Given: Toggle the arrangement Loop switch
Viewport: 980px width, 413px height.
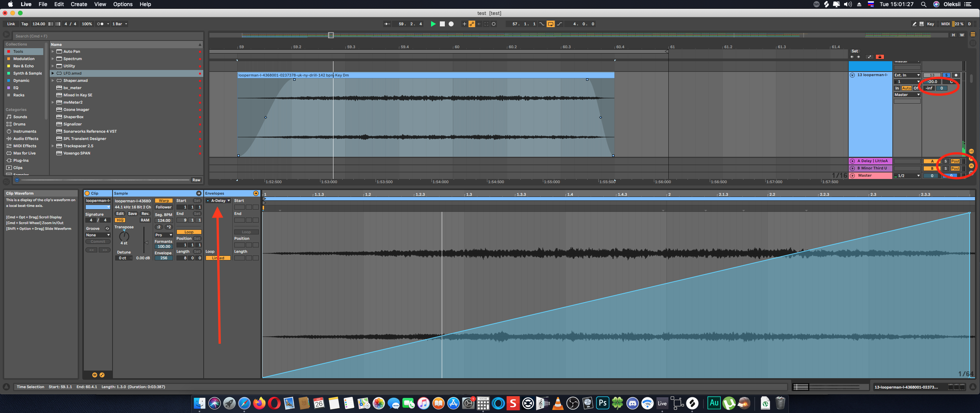Looking at the screenshot, I should coord(550,24).
